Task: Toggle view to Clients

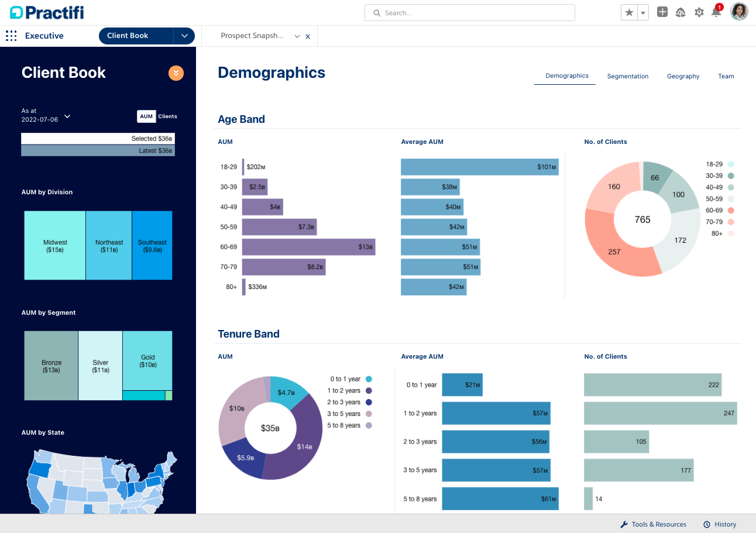Action: coord(167,116)
